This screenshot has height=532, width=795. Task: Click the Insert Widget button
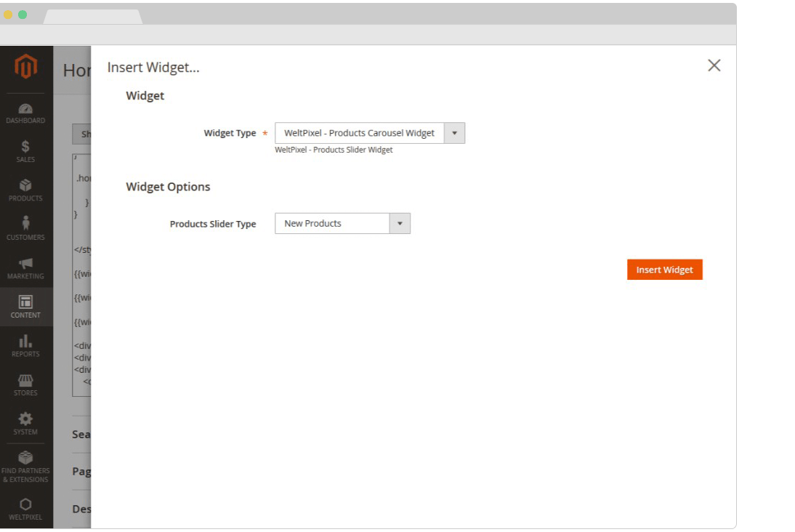coord(664,270)
